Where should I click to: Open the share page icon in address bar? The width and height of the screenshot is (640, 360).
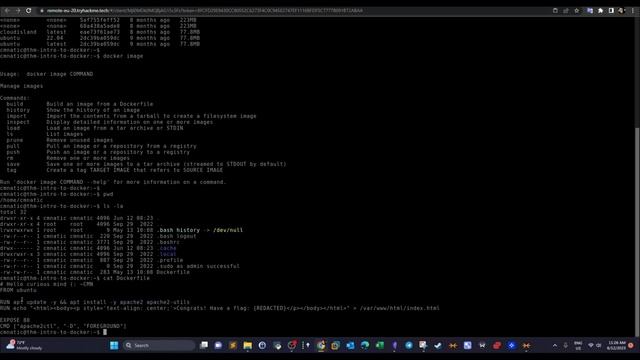point(566,11)
